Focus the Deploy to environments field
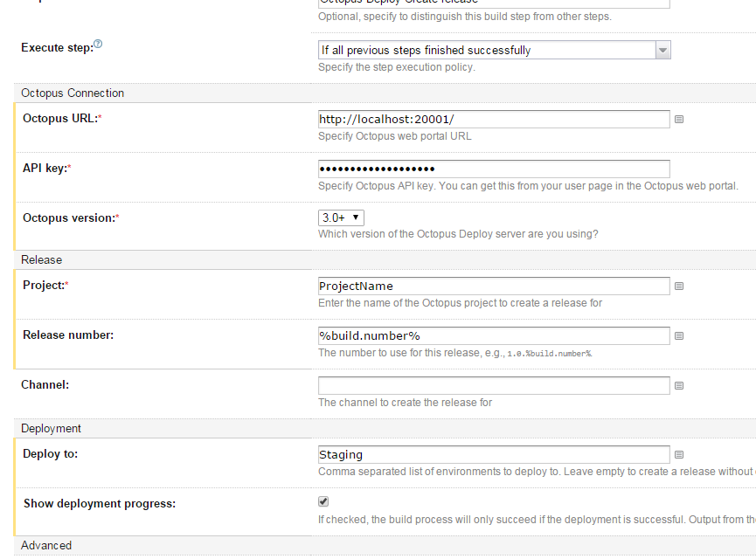 [x=494, y=454]
